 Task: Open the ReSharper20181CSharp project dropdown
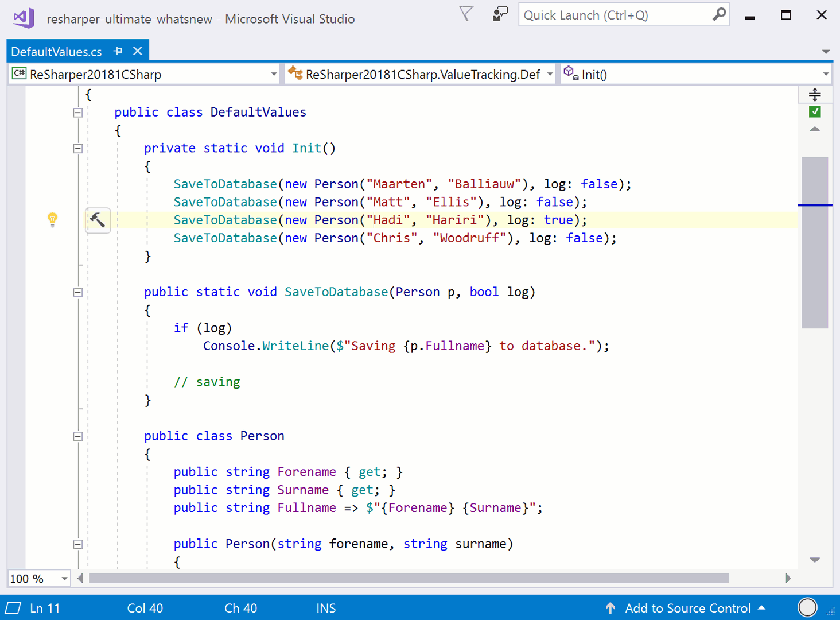(x=274, y=74)
